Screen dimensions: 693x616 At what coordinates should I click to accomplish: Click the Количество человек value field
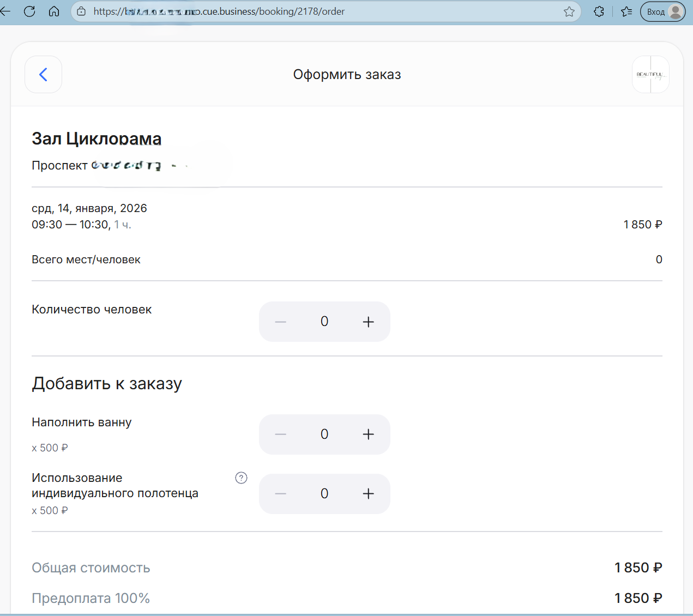(x=324, y=322)
